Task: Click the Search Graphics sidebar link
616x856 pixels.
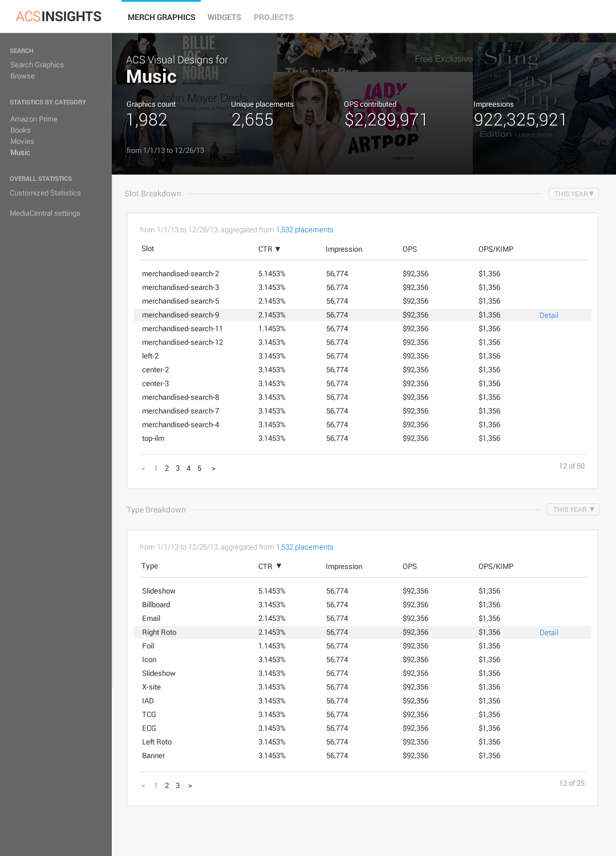Action: click(x=37, y=65)
